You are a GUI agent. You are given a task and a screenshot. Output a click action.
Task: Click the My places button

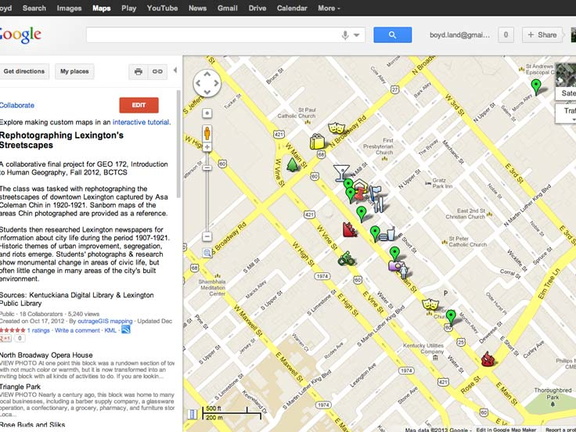[75, 71]
